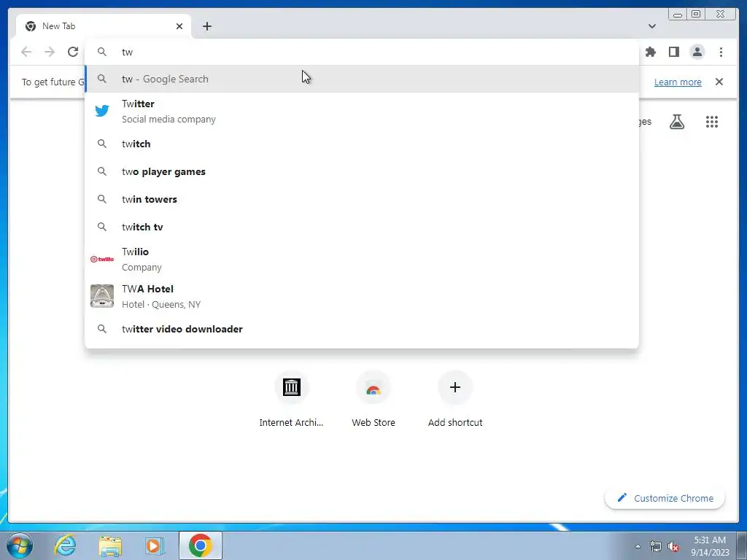
Task: Open the clock showing 5:31 AM
Action: coord(710,546)
